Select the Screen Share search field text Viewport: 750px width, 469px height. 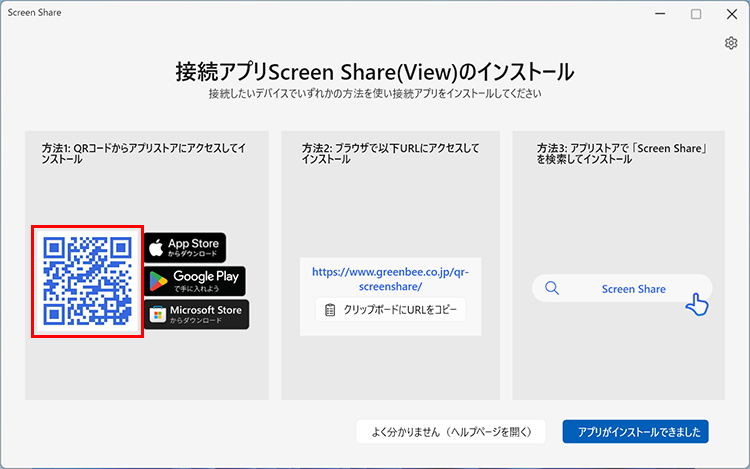tap(633, 289)
